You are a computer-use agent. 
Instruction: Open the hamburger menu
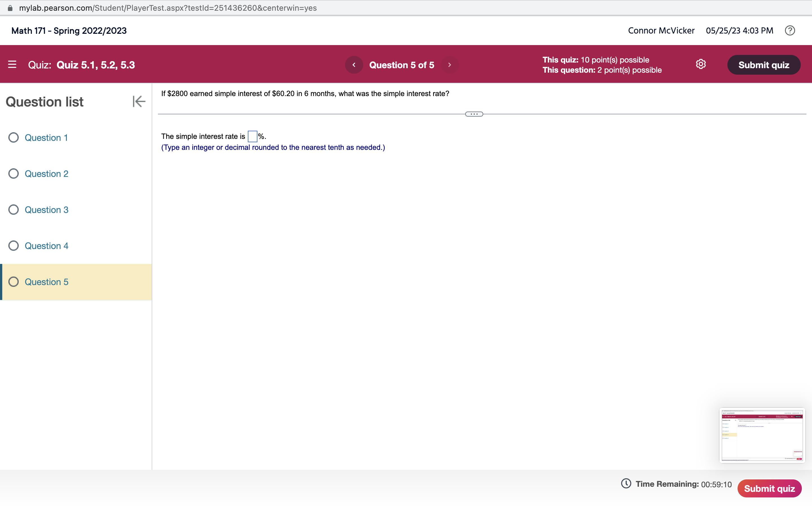[12, 65]
